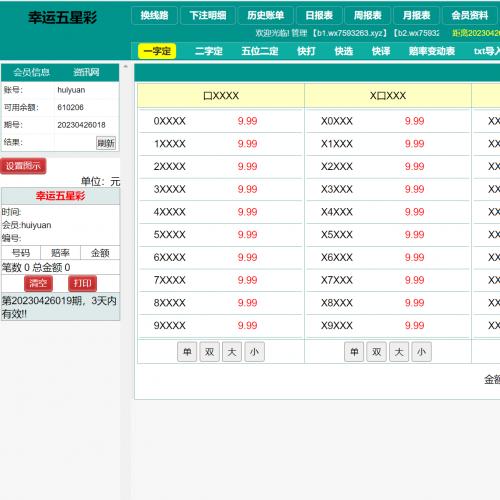Select the X5XXX bet row
500x500 pixels.
pos(388,235)
